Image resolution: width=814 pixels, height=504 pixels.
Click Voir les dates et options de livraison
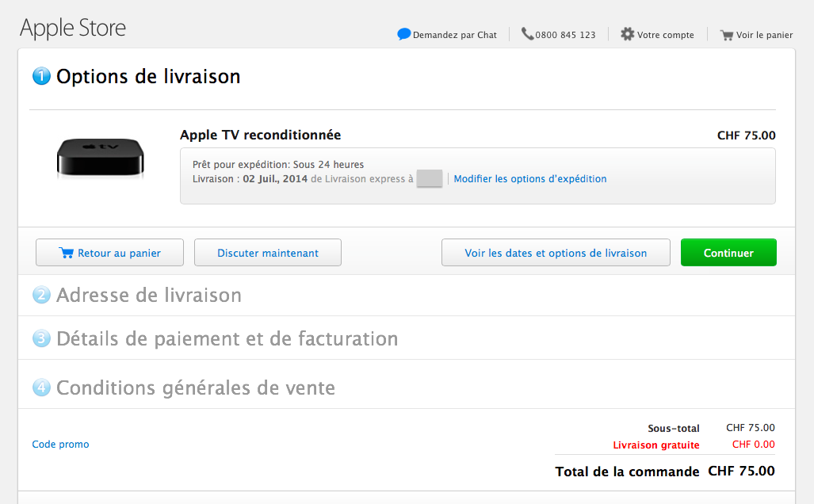556,253
